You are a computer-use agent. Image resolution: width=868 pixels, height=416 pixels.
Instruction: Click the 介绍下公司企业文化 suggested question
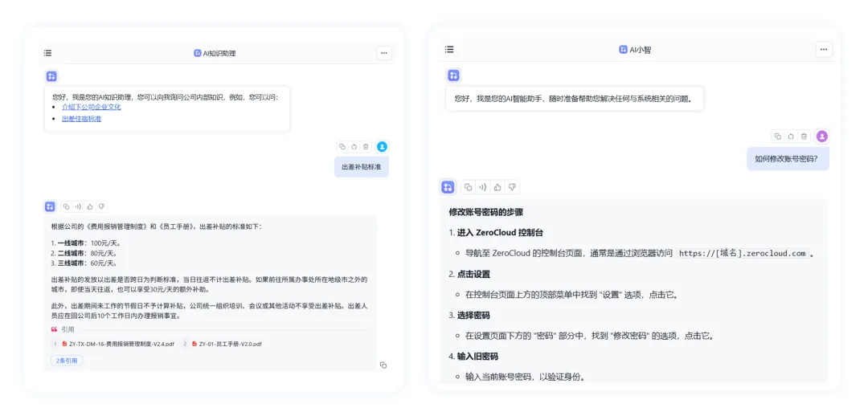click(x=92, y=108)
